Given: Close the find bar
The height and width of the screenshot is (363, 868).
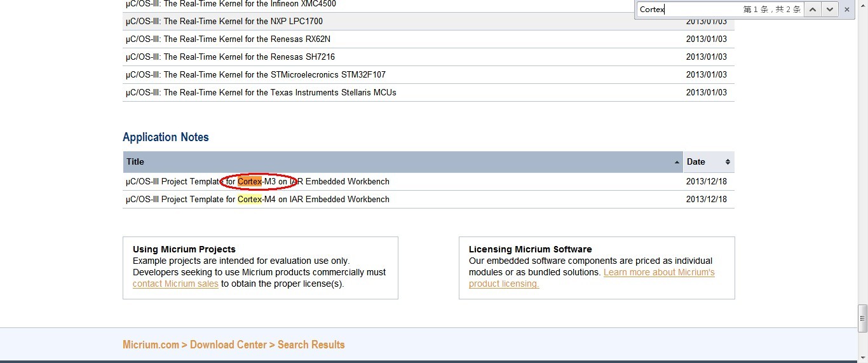Looking at the screenshot, I should pyautogui.click(x=846, y=10).
